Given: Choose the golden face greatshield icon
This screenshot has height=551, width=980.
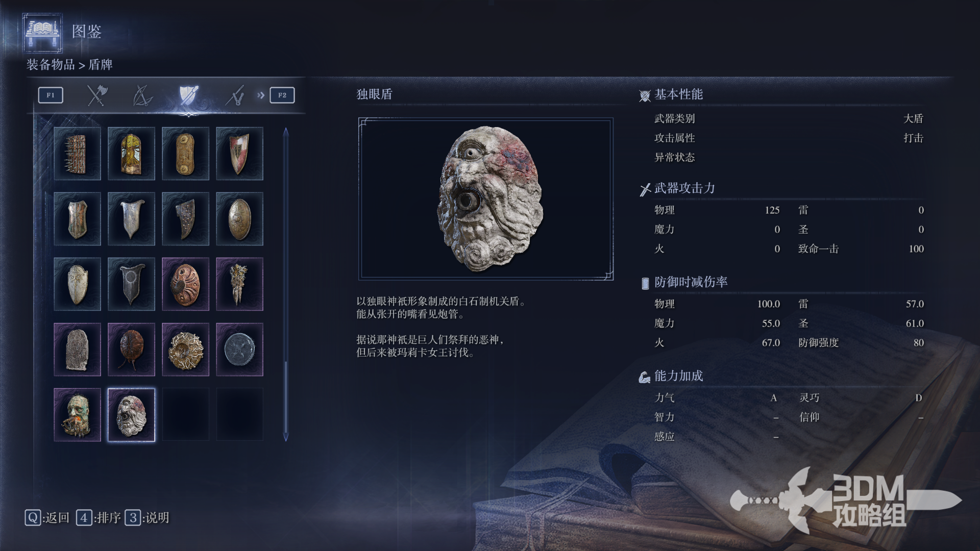Looking at the screenshot, I should click(x=131, y=154).
